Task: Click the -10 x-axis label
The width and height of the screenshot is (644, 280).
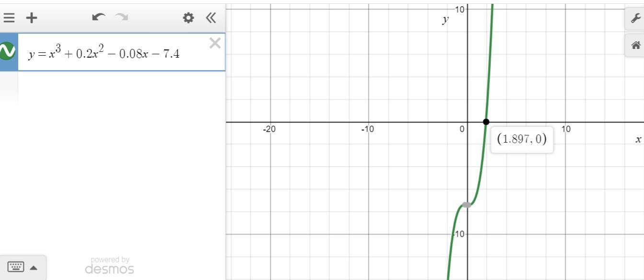Action: [368, 129]
